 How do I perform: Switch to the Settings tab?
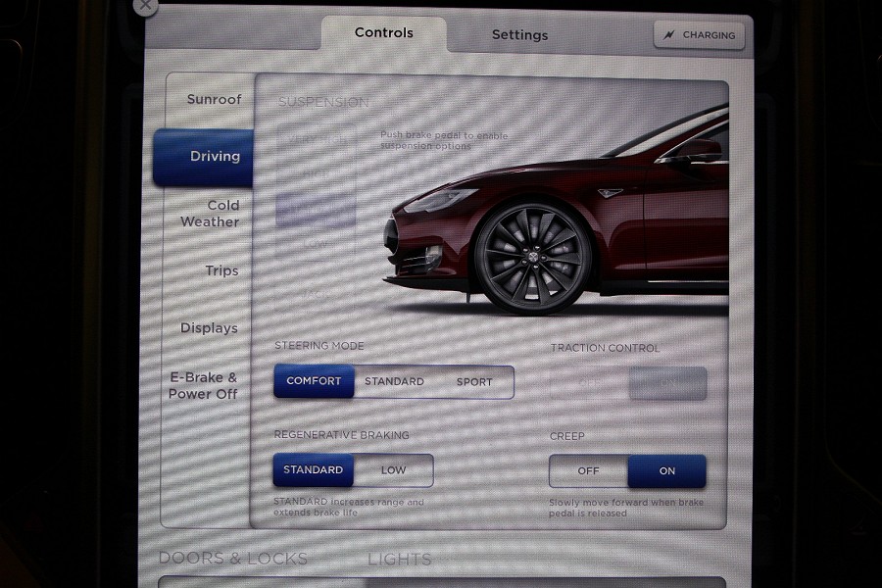click(x=519, y=35)
